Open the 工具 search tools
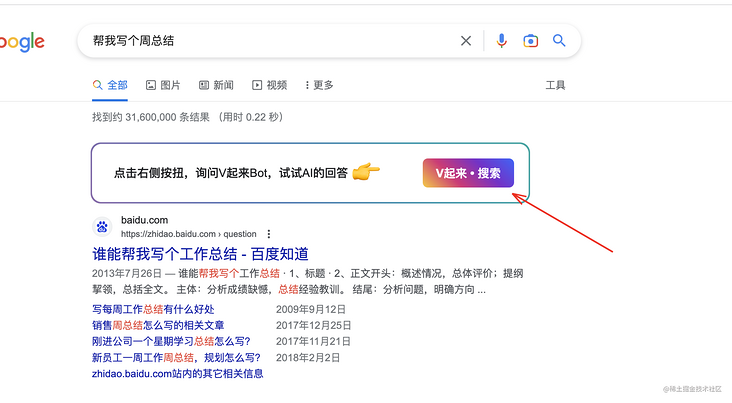The width and height of the screenshot is (732, 403). pyautogui.click(x=555, y=85)
